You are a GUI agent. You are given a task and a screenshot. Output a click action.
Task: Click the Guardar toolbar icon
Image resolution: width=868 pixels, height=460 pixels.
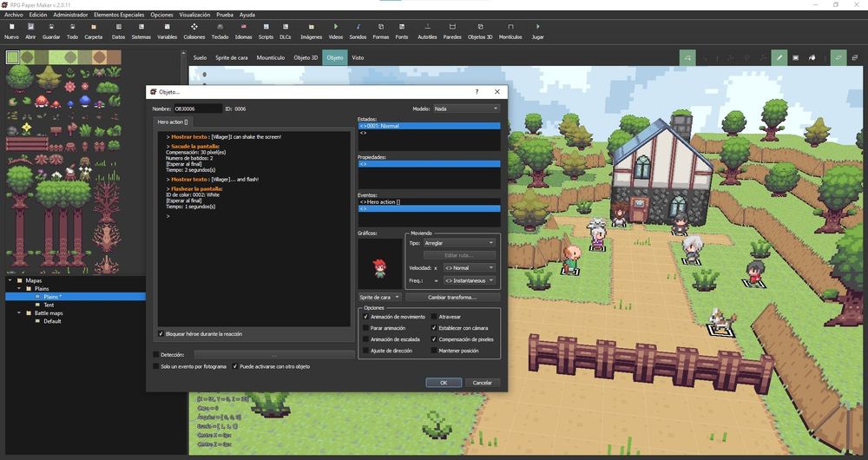[x=51, y=26]
